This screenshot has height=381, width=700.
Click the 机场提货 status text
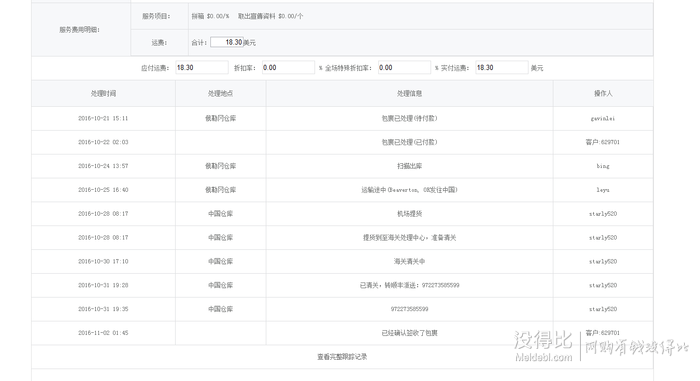coord(409,214)
